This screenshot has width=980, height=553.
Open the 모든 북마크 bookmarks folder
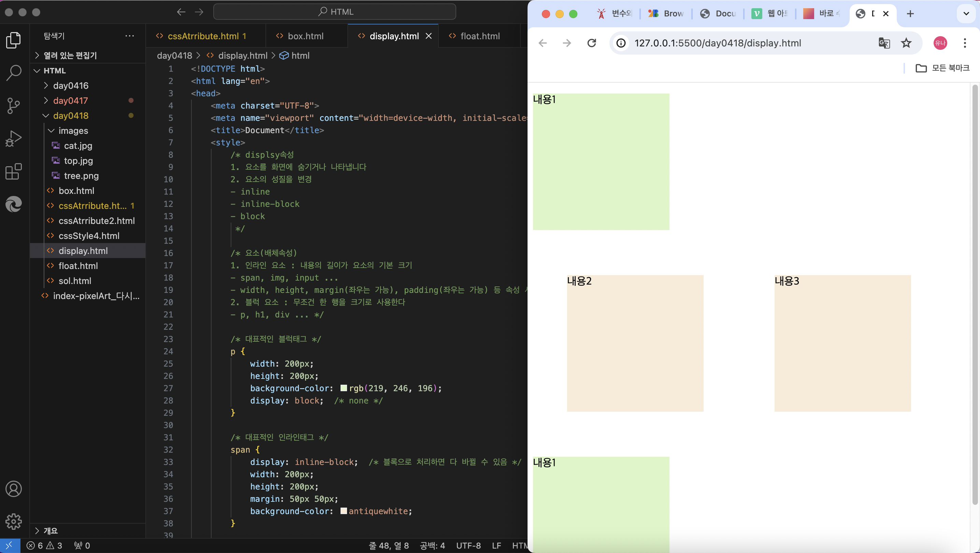point(942,68)
